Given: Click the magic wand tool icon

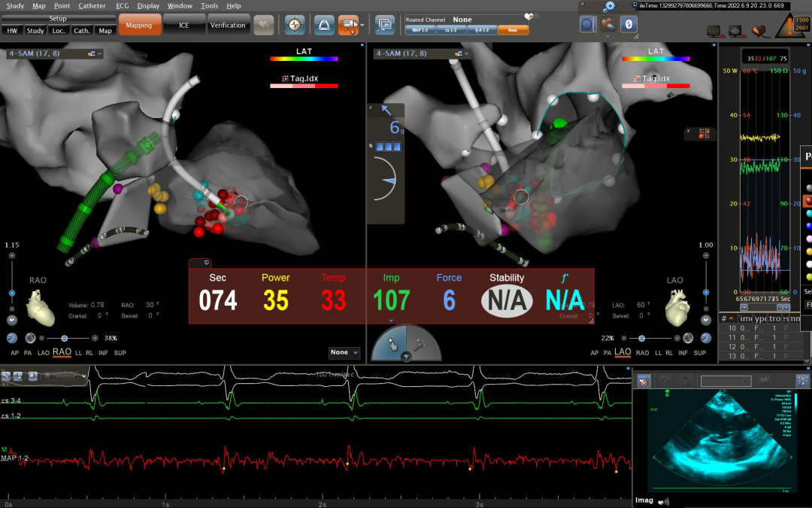Looking at the screenshot, I should pyautogui.click(x=420, y=344).
